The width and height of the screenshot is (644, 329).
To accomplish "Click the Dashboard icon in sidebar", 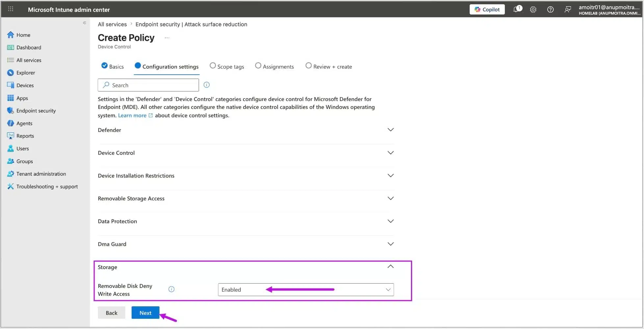I will 11,47.
